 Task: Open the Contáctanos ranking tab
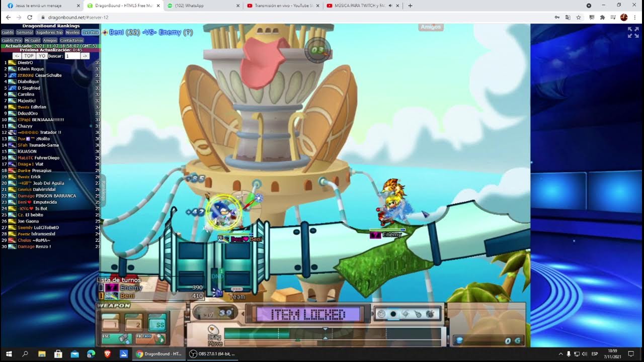71,40
